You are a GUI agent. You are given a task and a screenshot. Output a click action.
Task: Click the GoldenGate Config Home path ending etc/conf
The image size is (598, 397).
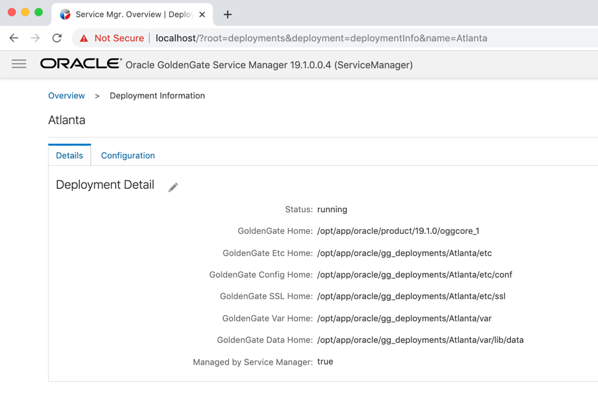[x=415, y=275]
